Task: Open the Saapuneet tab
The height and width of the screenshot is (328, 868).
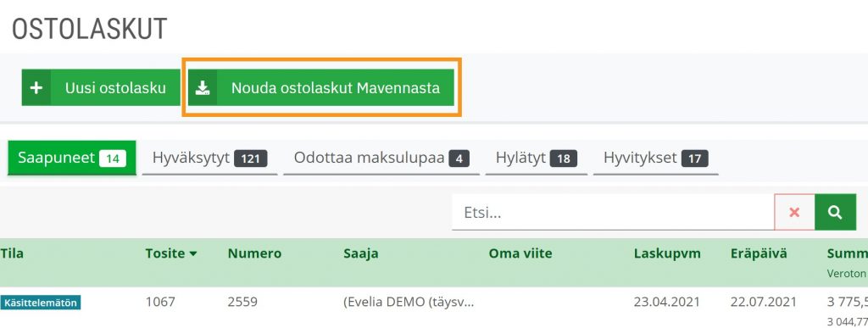Action: (x=72, y=158)
